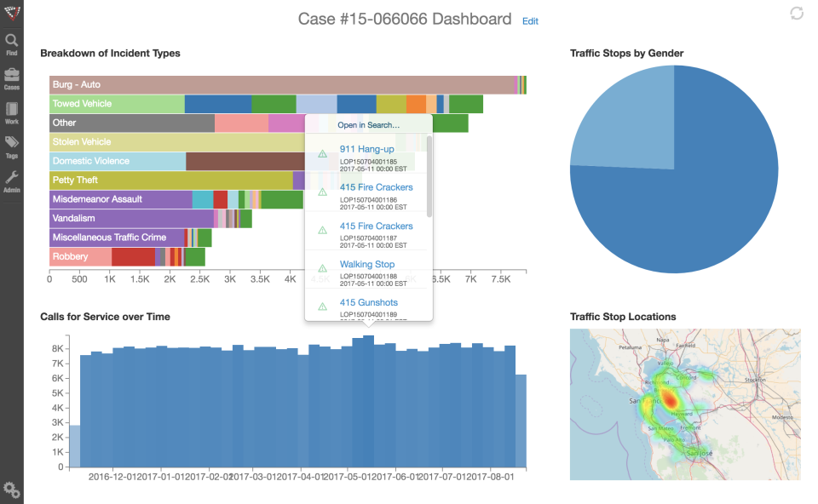Open the Walking Stop incident entry
This screenshot has width=818, height=504.
pyautogui.click(x=367, y=264)
